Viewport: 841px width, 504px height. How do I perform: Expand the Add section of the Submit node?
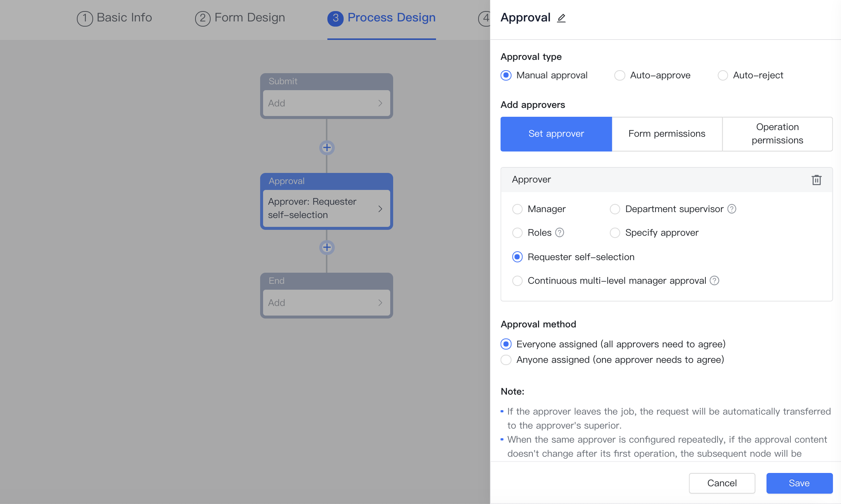(326, 103)
